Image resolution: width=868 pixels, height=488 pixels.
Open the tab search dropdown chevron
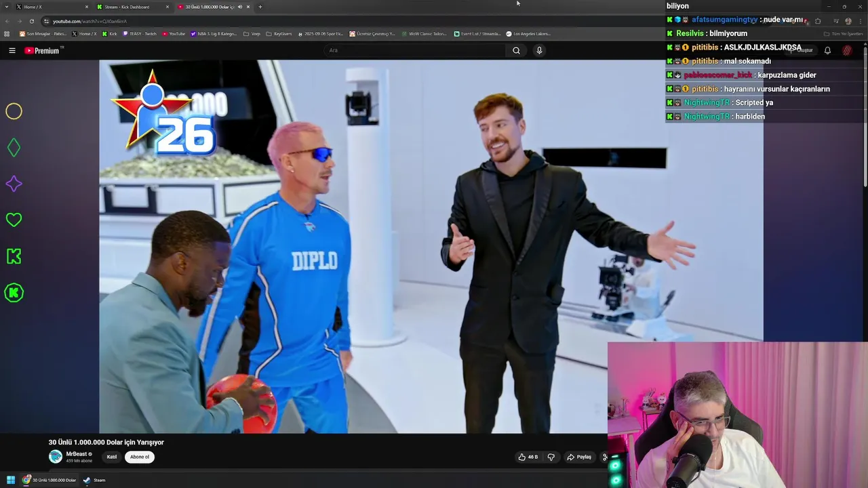coord(7,7)
